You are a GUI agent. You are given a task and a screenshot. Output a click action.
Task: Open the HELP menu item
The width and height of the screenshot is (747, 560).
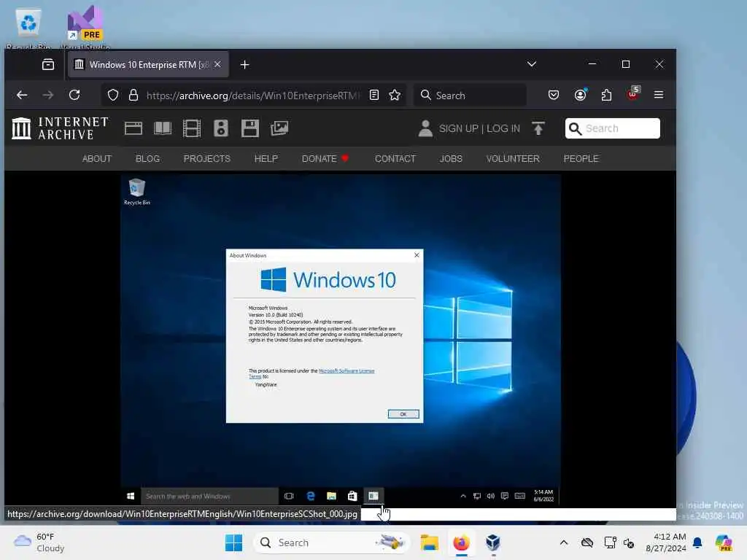(266, 158)
